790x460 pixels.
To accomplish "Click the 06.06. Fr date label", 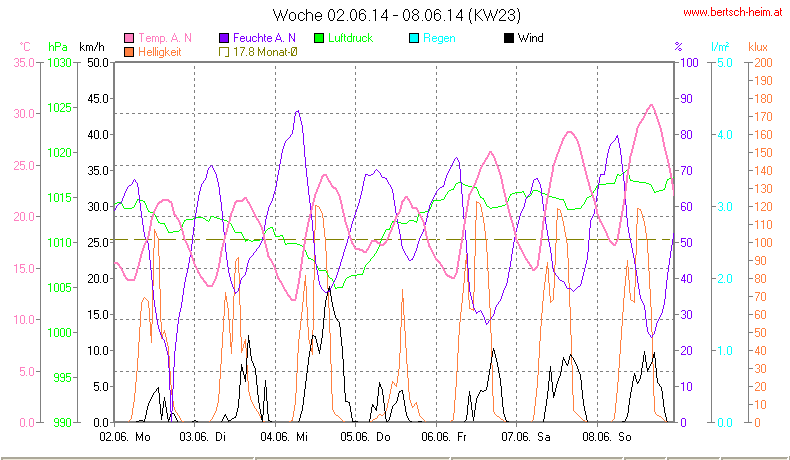I will (x=444, y=437).
